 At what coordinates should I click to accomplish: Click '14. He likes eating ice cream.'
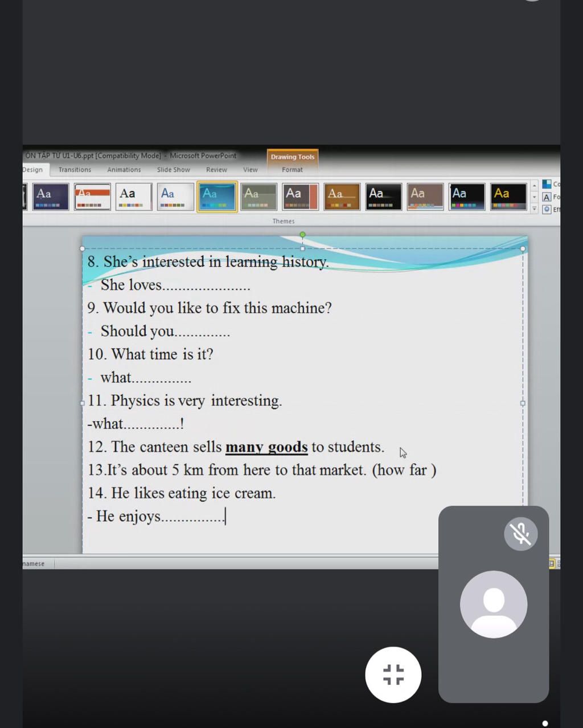click(x=182, y=493)
